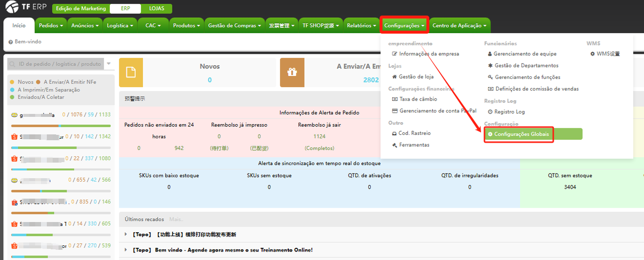
Task: Click the money icon of Taxa de câmbio
Action: [395, 99]
